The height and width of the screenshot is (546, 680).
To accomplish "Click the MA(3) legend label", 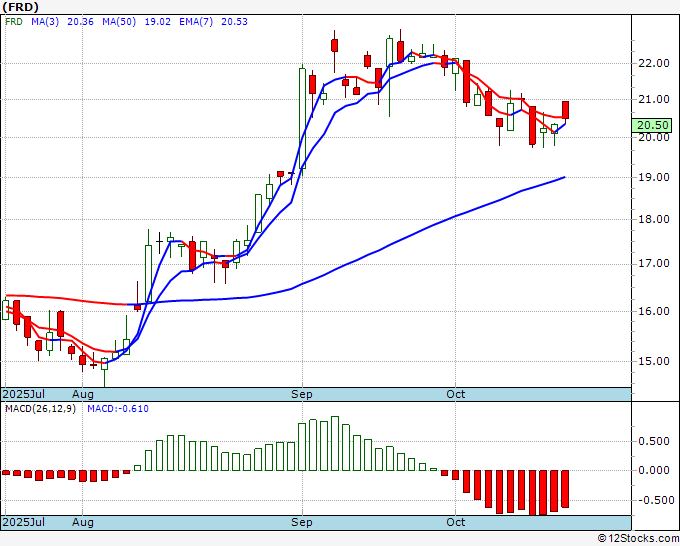I will pyautogui.click(x=45, y=22).
